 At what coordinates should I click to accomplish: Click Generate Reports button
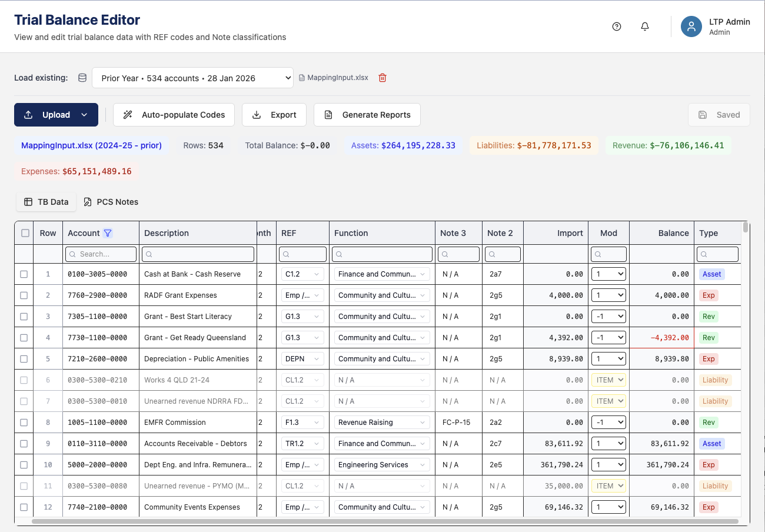pos(367,115)
